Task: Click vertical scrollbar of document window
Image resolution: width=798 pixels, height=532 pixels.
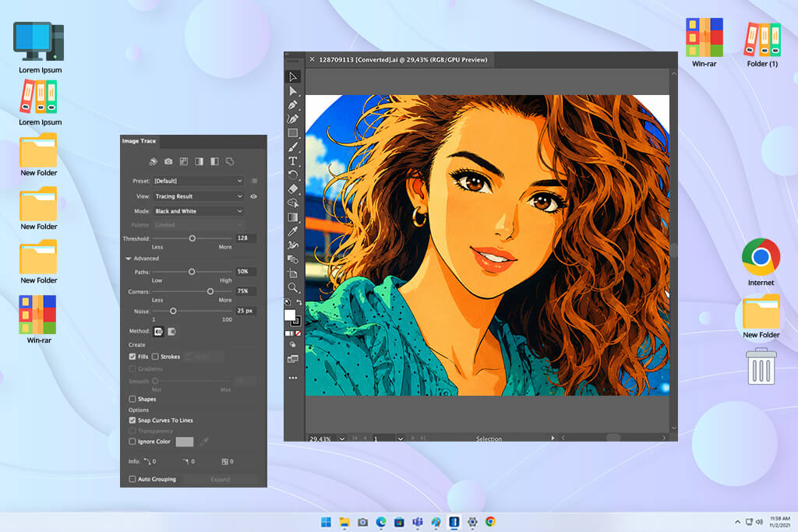Action: click(674, 251)
